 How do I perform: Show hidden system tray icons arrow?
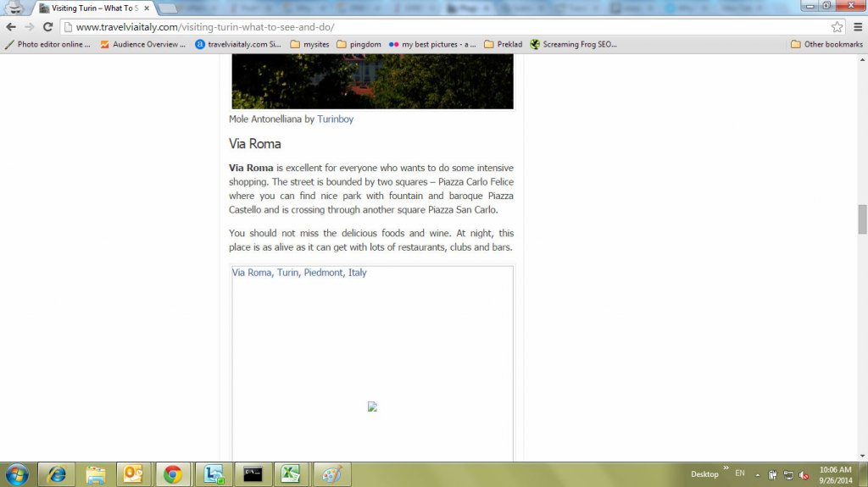[758, 475]
